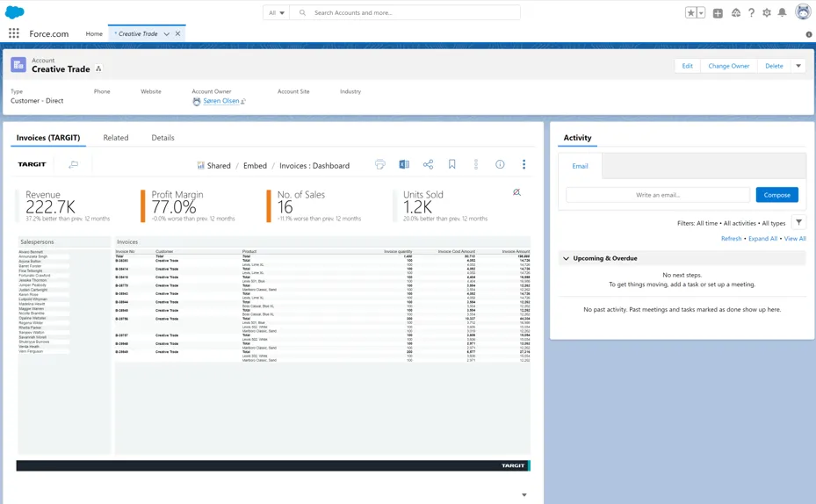Click the Invoice Amount column header
Viewport: 816px width, 504px height.
click(x=516, y=252)
